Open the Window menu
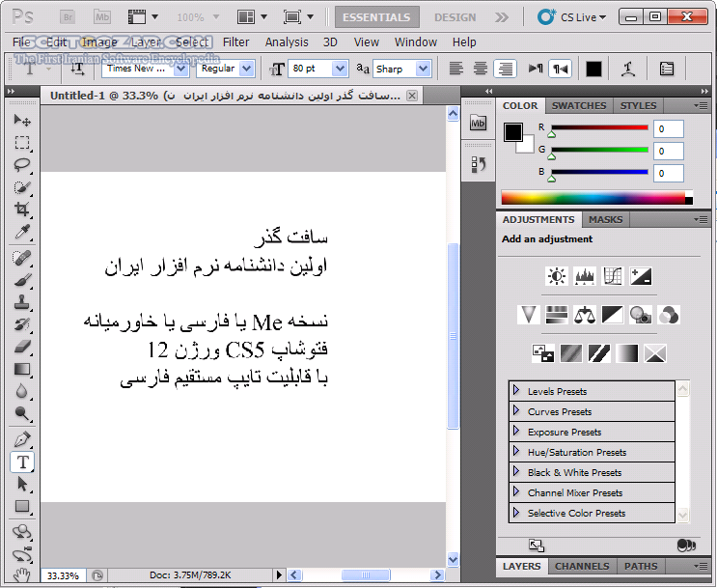 (416, 42)
